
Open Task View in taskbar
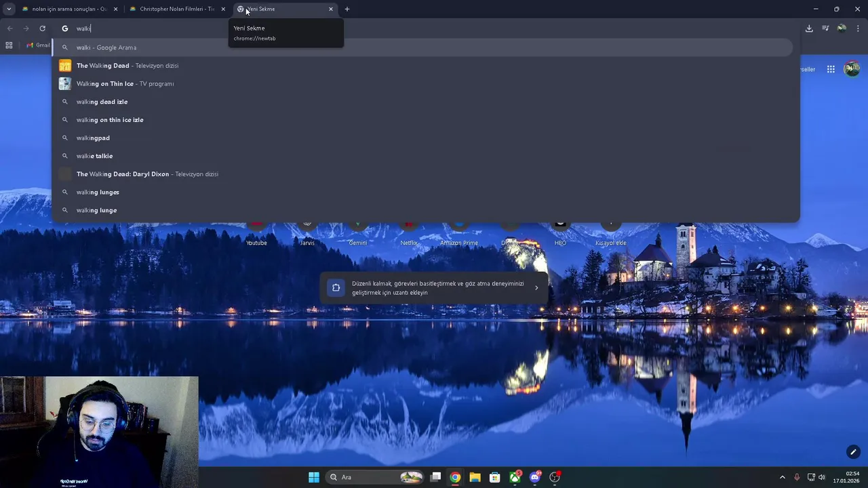436,477
